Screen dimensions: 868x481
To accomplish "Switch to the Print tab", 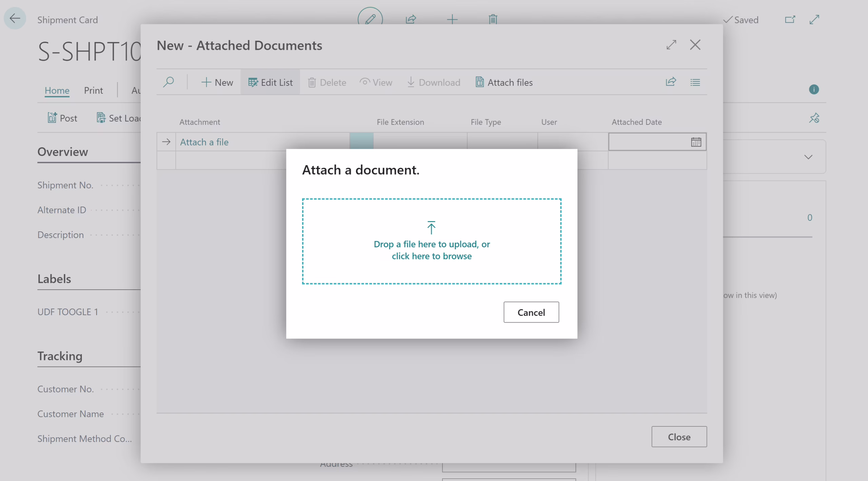I will pos(93,90).
